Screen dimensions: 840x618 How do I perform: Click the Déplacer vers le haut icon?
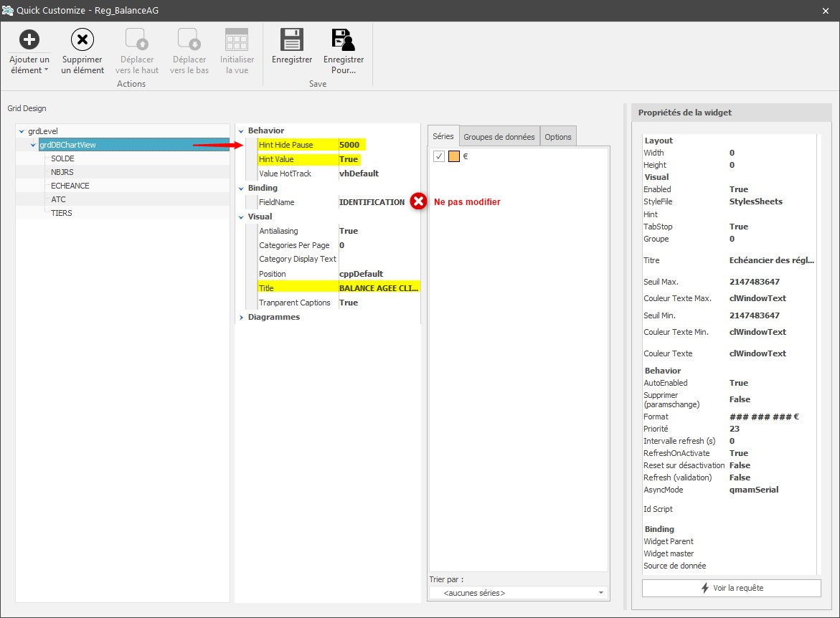pos(136,39)
